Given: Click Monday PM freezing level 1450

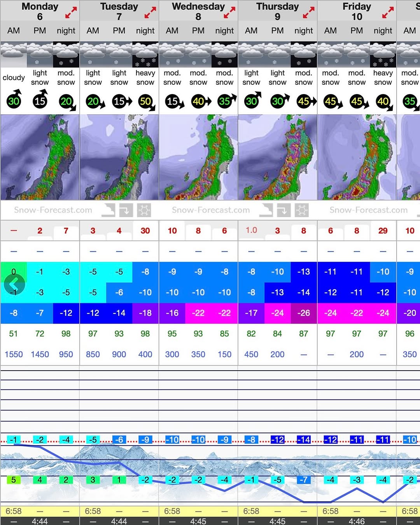Looking at the screenshot, I should coord(40,354).
